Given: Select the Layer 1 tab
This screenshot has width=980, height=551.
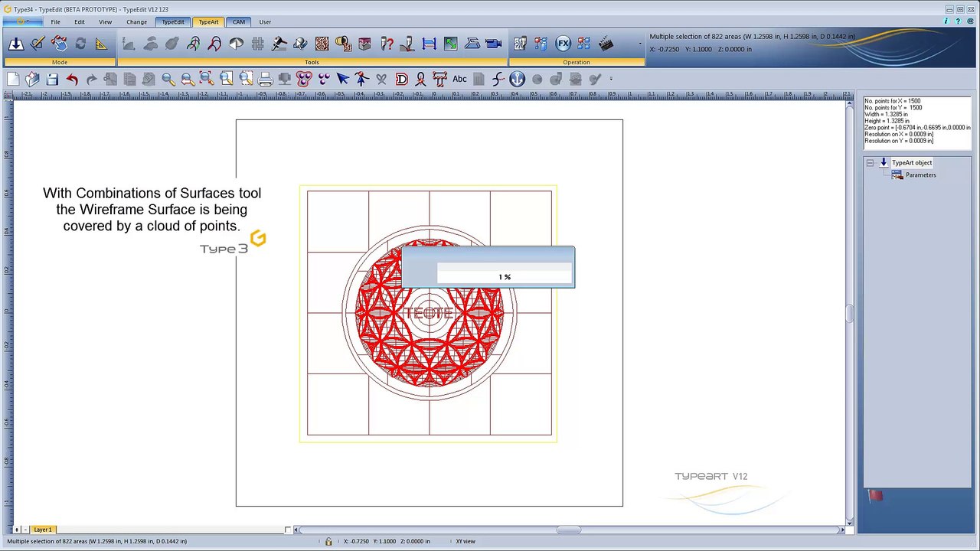Looking at the screenshot, I should point(43,530).
